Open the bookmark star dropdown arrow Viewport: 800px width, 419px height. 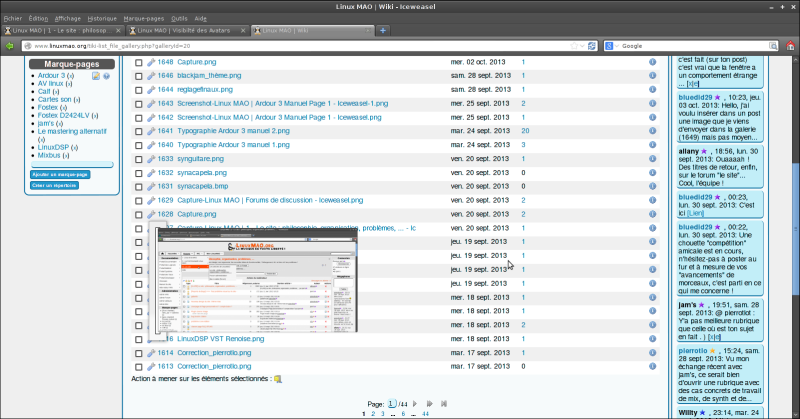582,46
